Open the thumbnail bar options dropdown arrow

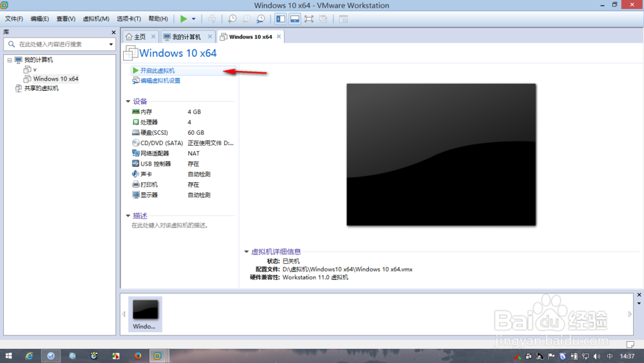coord(639,304)
